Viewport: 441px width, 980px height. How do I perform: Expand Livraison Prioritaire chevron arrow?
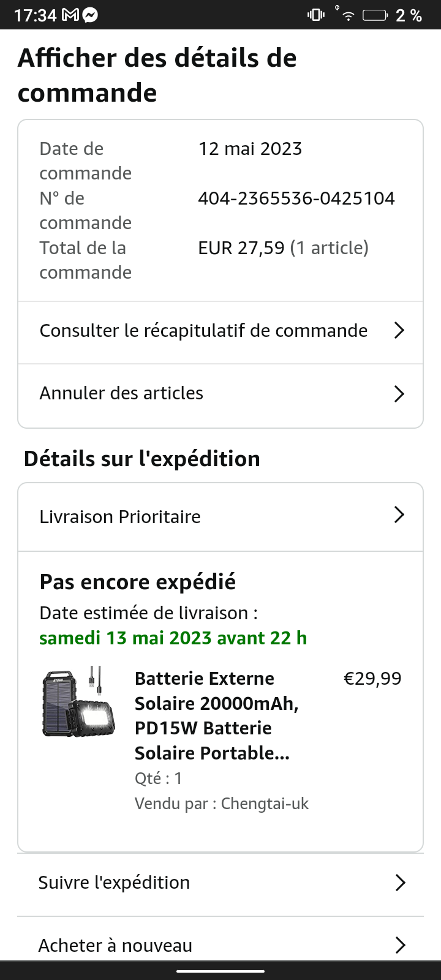[x=399, y=515]
